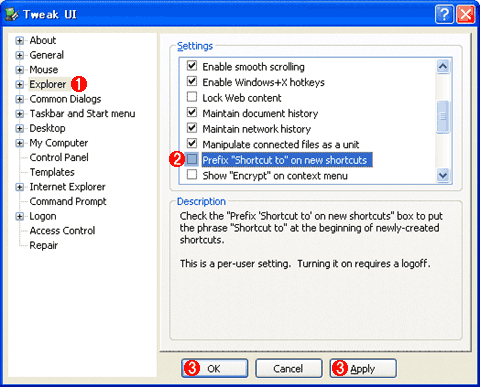Click the Settings list scrollbar thumb
Image resolution: width=480 pixels, height=387 pixels.
point(443,117)
